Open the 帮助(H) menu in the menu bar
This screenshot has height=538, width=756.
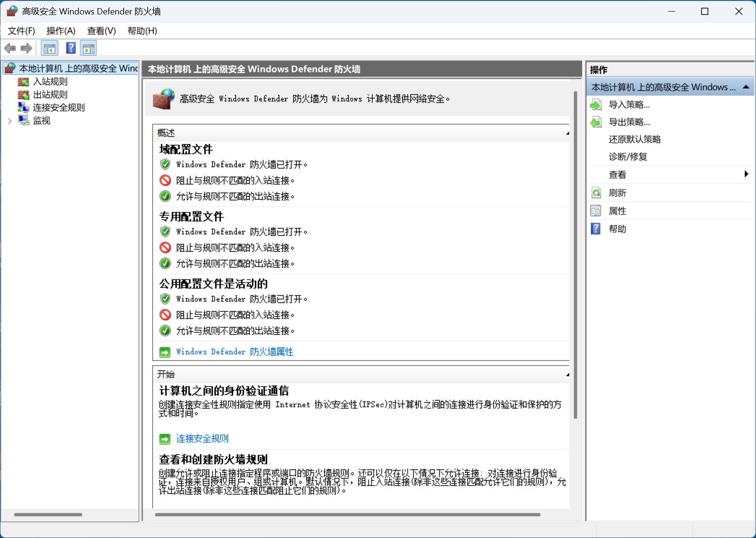tap(142, 31)
